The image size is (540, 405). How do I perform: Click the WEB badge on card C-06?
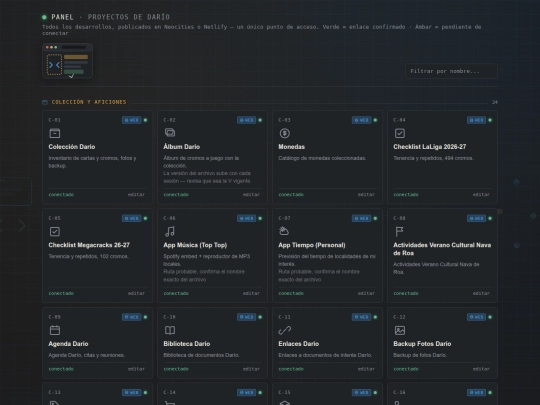tap(246, 218)
